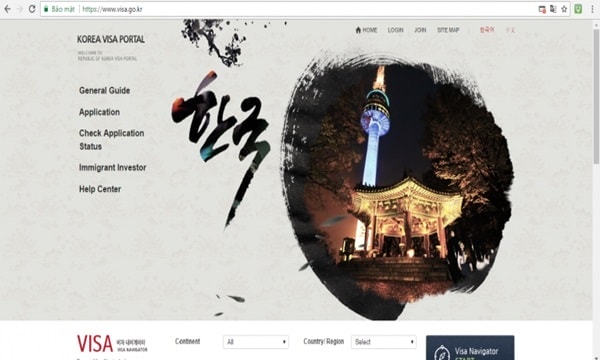Bookmark this page with the star icon
The height and width of the screenshot is (360, 600).
[x=564, y=9]
